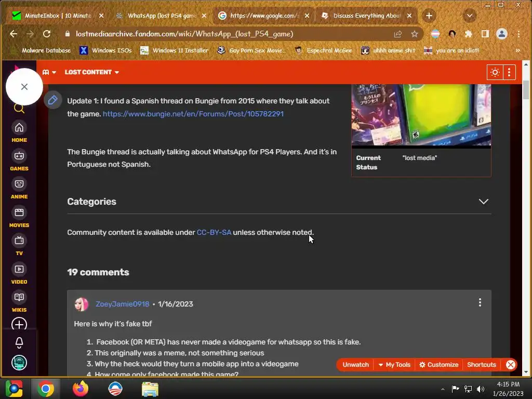Open the 'you are an idiot!' bookmark

[451, 50]
